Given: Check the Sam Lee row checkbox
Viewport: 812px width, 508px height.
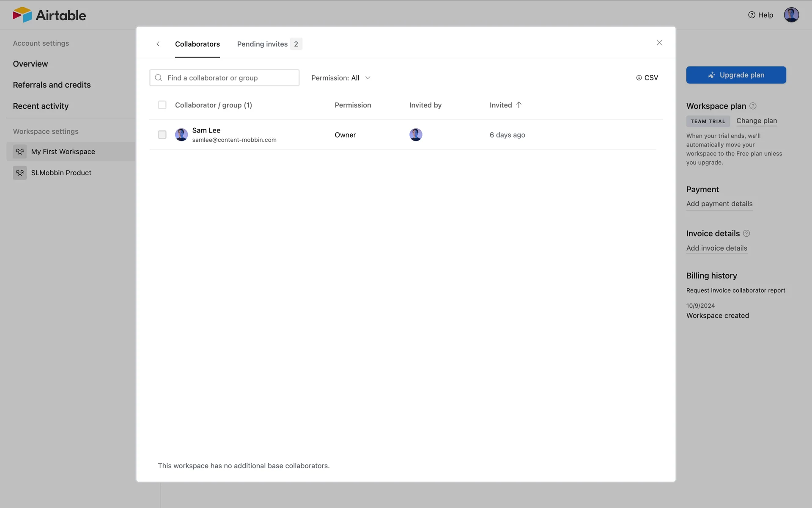Looking at the screenshot, I should click(x=162, y=135).
